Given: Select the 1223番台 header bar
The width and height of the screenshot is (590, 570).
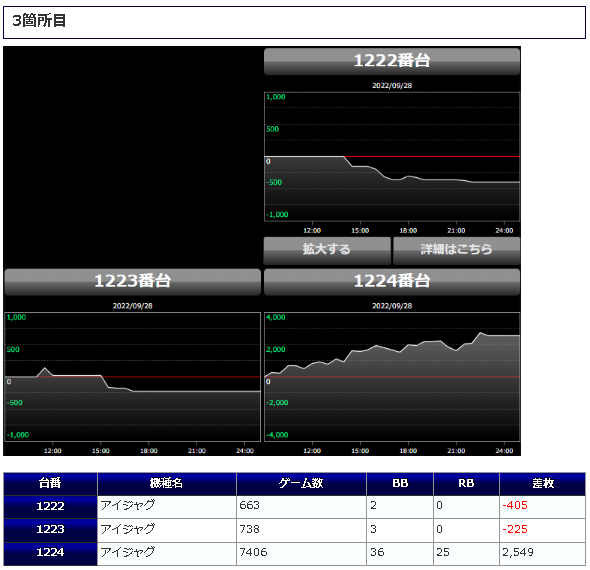Looking at the screenshot, I should (x=132, y=282).
